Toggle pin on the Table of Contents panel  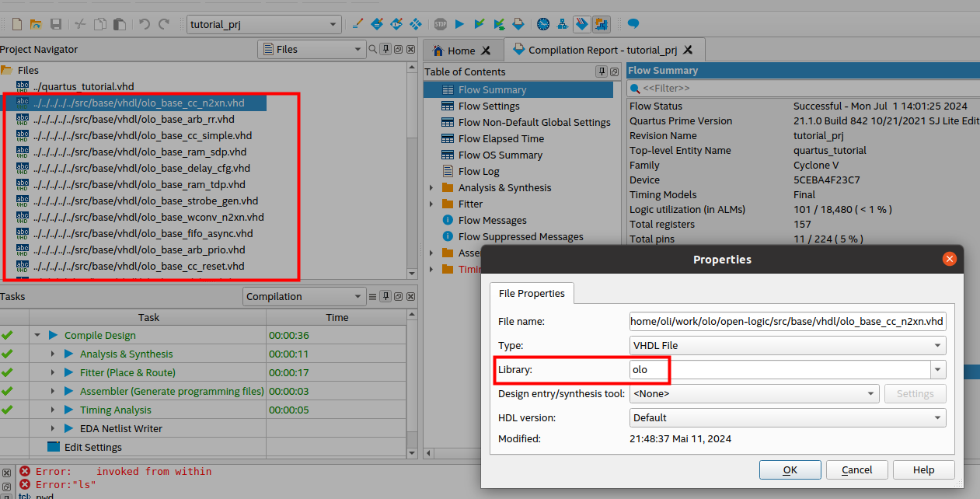602,72
